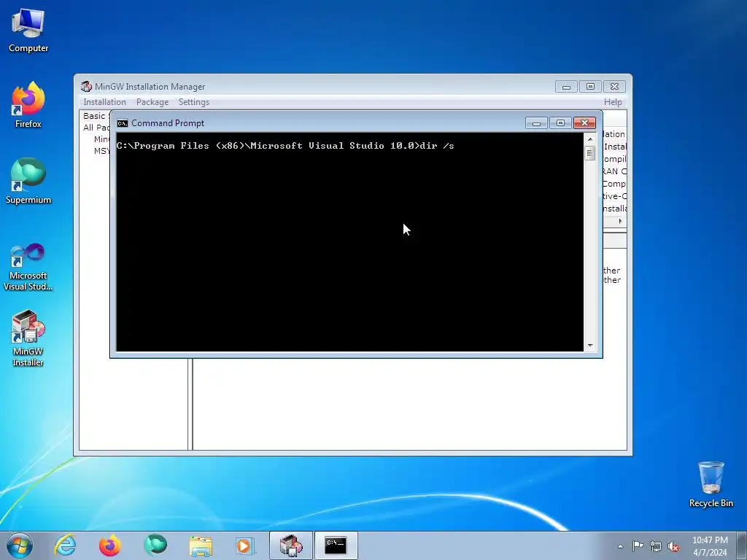Click the Command Prompt scroll up arrow
This screenshot has height=560, width=747.
tap(590, 139)
